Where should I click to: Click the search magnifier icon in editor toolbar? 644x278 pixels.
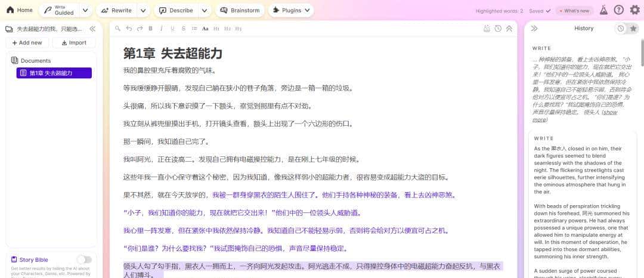(118, 28)
